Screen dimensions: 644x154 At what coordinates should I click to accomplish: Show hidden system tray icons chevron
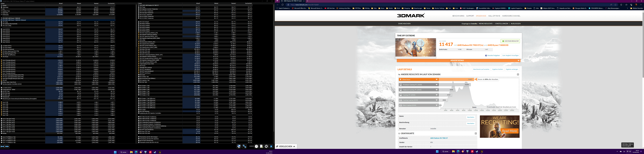point(617,152)
